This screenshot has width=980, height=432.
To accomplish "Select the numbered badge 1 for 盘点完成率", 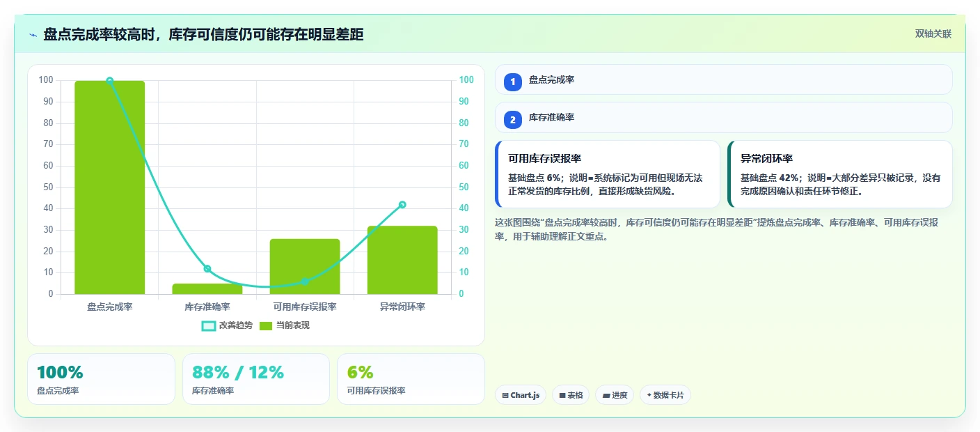I will [x=513, y=82].
